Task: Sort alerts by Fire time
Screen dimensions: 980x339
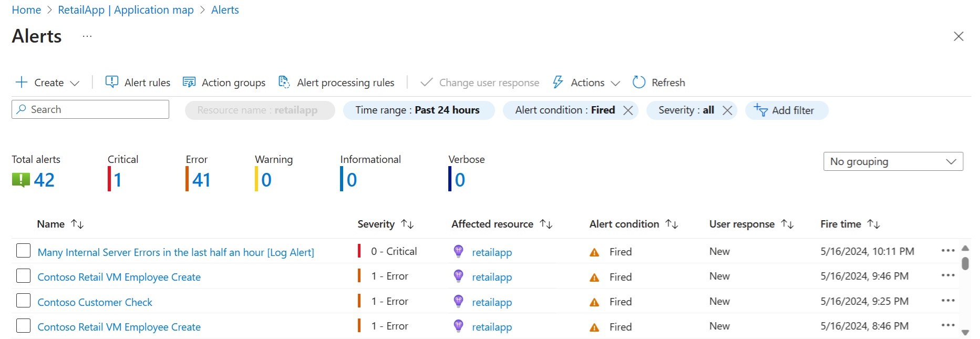Action: coord(873,224)
